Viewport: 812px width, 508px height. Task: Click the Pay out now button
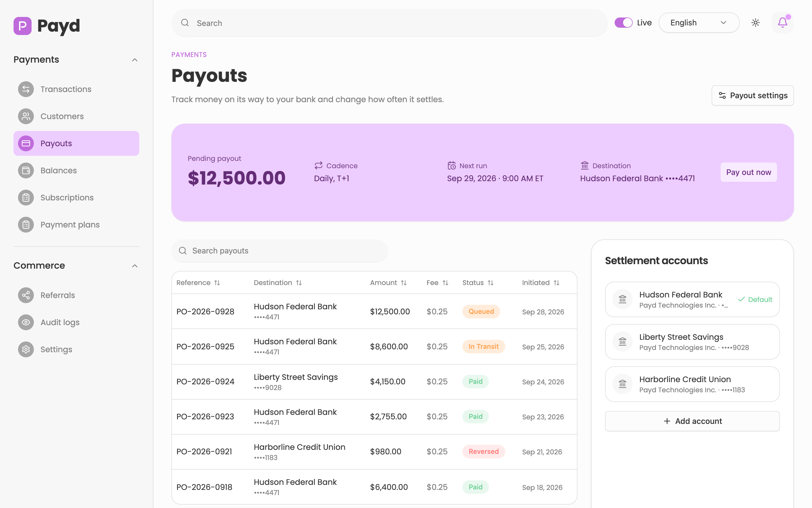pos(749,172)
